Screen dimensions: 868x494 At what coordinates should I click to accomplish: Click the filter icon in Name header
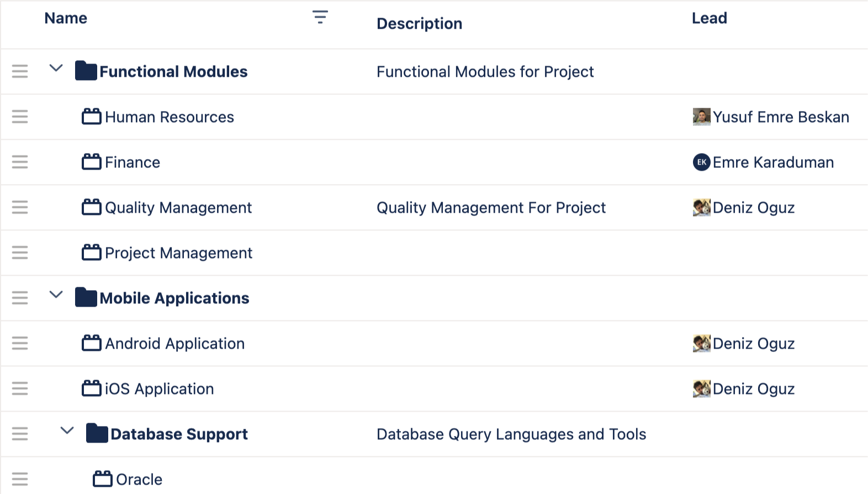tap(320, 17)
